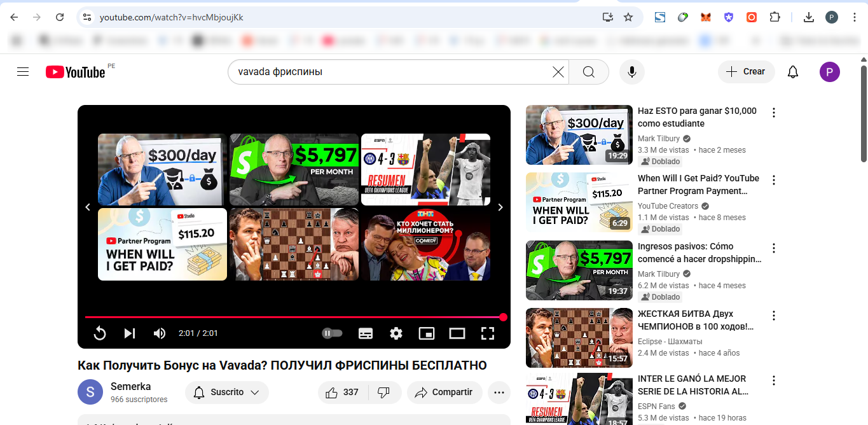The height and width of the screenshot is (425, 868).
Task: Toggle autoplay switch in the player
Action: 332,333
